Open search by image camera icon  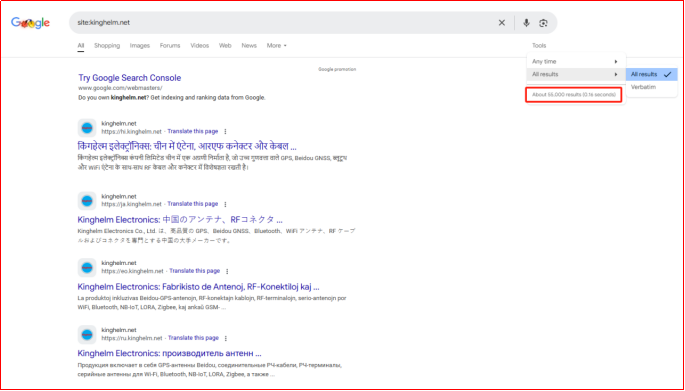coord(543,23)
